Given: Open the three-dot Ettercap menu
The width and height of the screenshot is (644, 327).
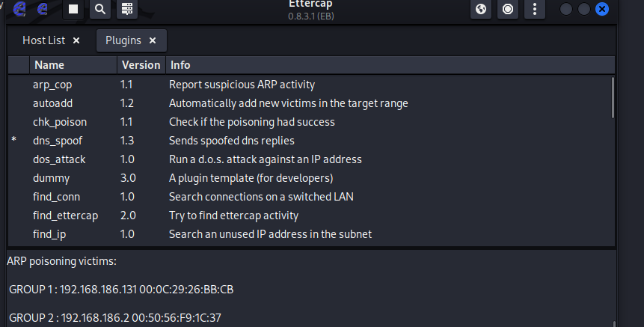Looking at the screenshot, I should [x=534, y=10].
